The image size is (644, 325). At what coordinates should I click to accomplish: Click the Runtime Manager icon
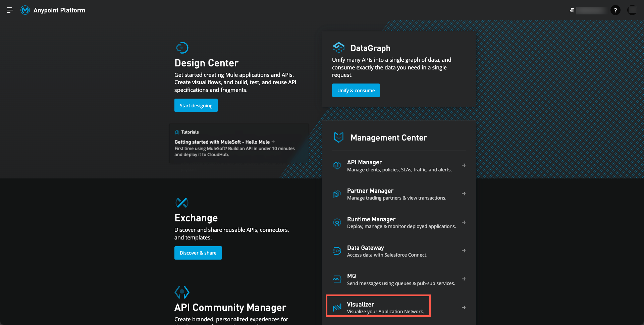click(x=337, y=222)
